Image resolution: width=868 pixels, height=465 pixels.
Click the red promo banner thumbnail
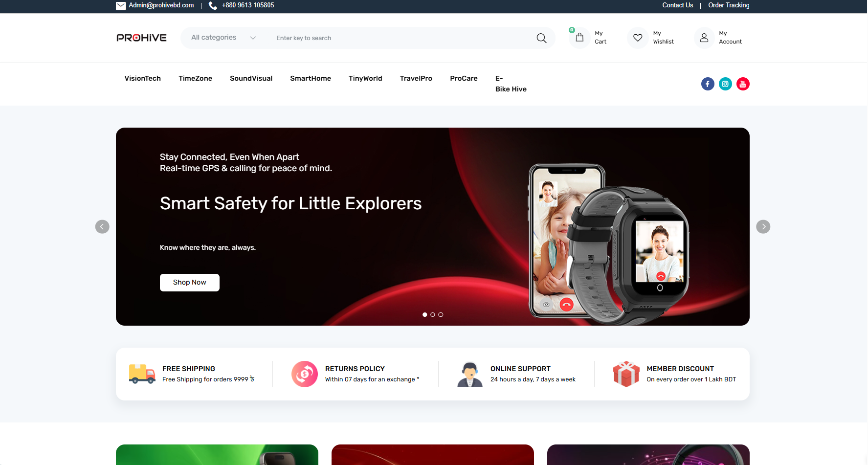[x=433, y=455]
